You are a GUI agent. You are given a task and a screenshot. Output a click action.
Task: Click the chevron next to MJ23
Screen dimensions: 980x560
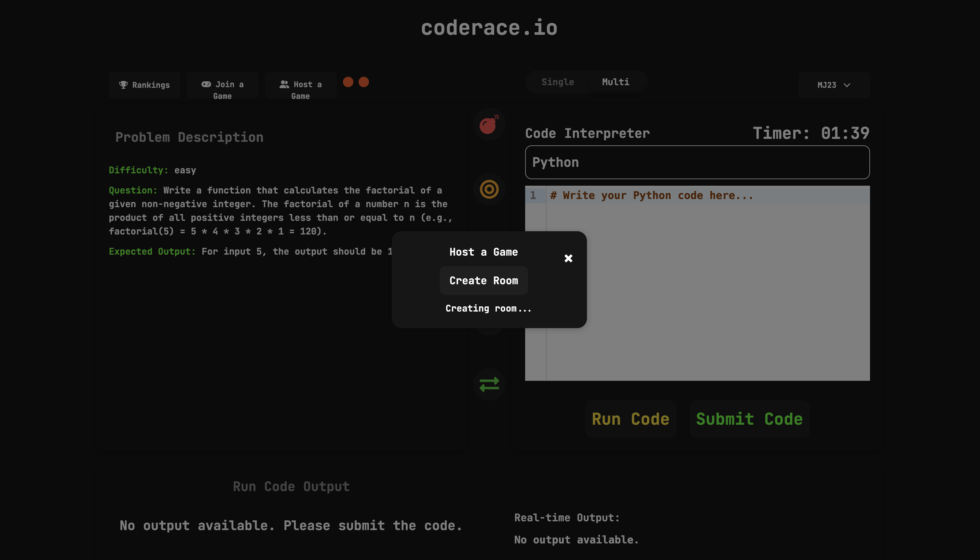click(847, 85)
